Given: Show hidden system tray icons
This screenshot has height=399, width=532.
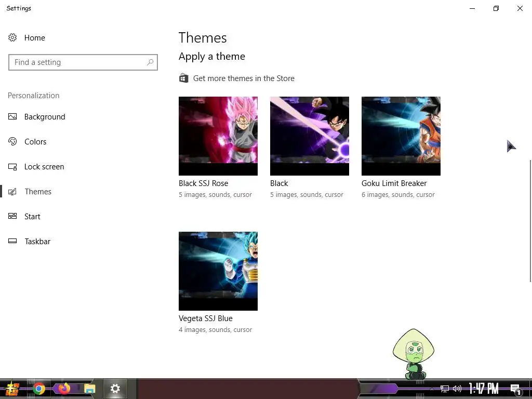Looking at the screenshot, I should 432,389.
